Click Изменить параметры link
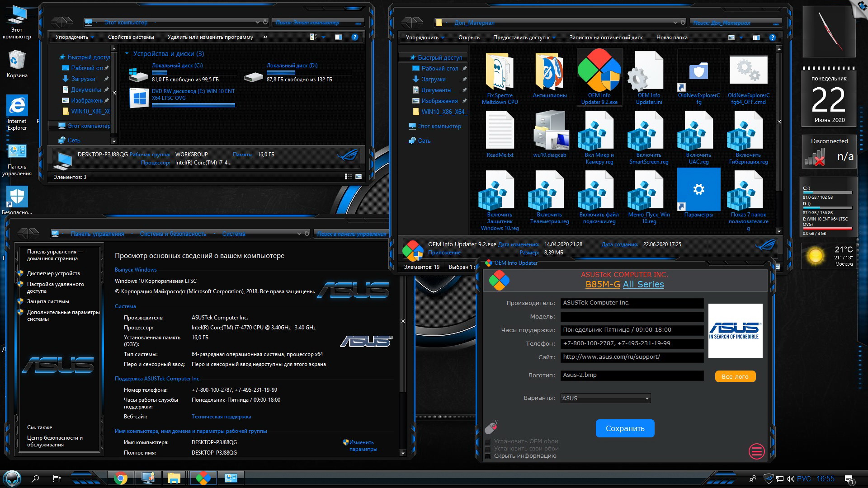868x488 pixels. pyautogui.click(x=363, y=446)
